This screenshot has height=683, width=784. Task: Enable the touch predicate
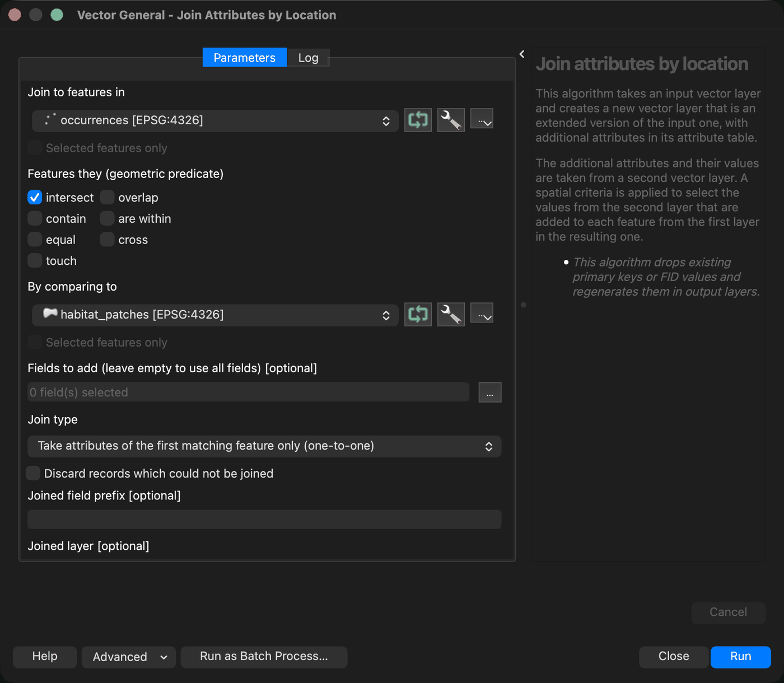(x=35, y=261)
